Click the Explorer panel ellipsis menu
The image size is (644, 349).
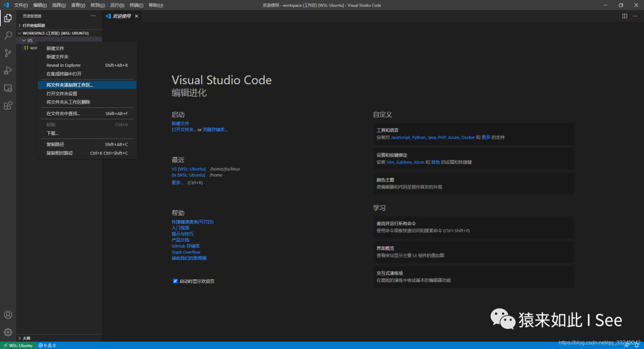coord(93,16)
